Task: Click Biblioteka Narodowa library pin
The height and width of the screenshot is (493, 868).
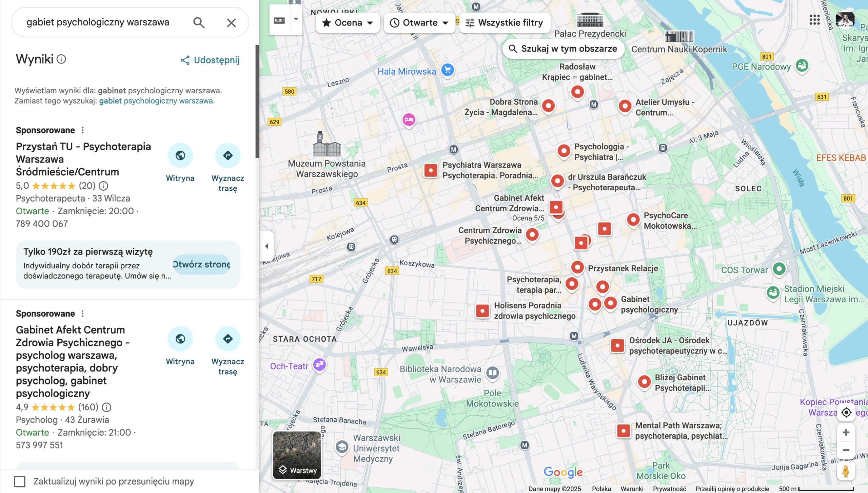Action: tap(493, 373)
